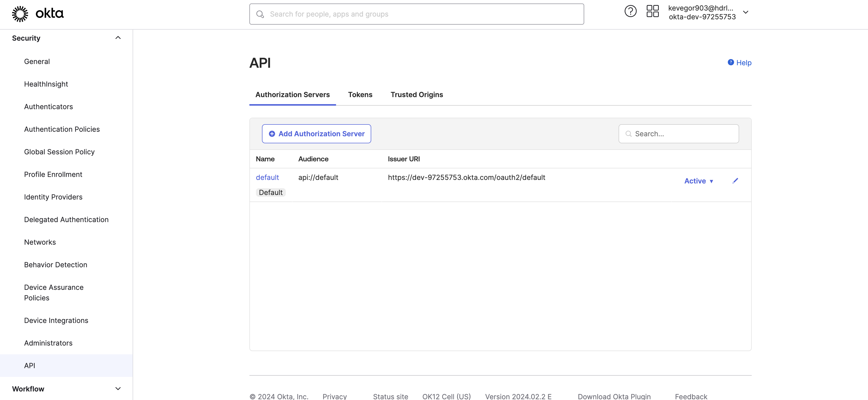Click the pencil edit icon for default server
868x400 pixels.
point(735,181)
